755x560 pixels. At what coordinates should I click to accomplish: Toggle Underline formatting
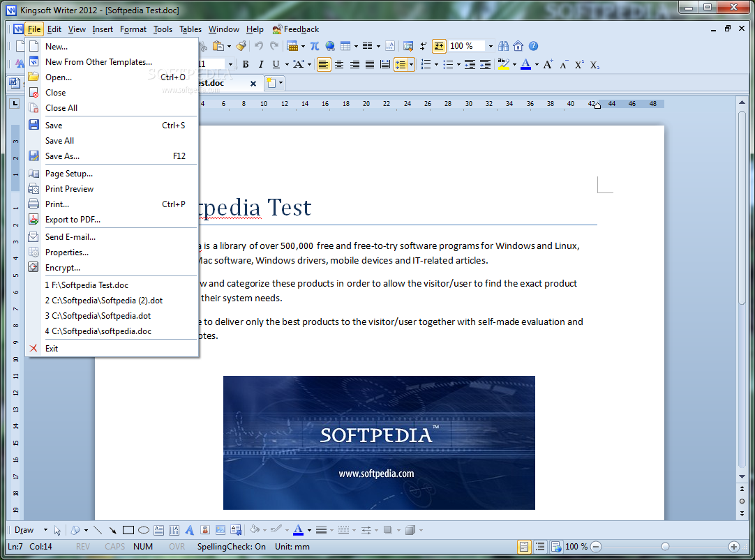[276, 64]
